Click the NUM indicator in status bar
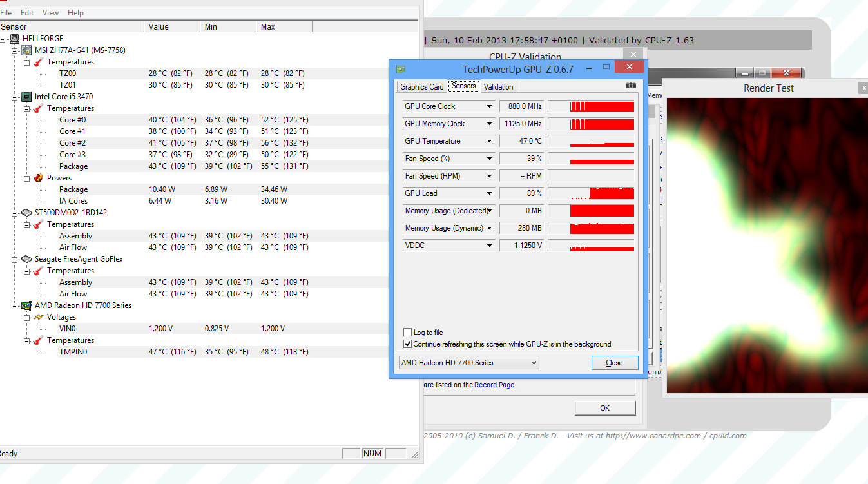 click(372, 454)
